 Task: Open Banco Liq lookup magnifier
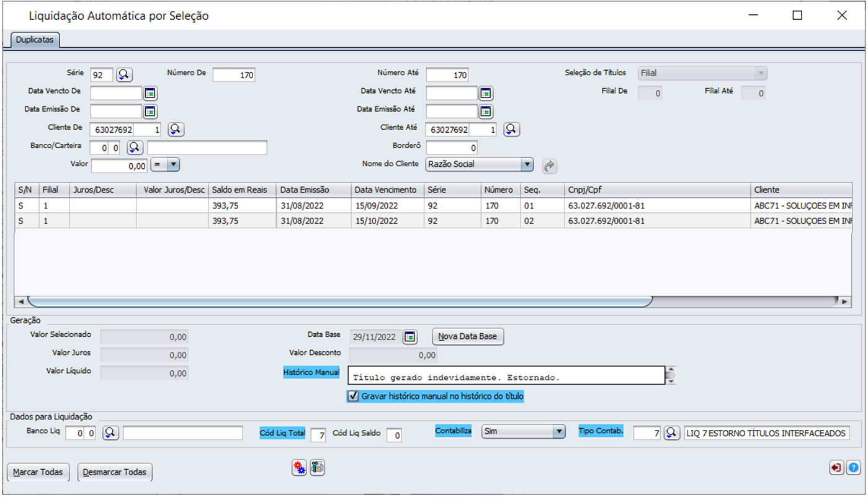coord(110,432)
